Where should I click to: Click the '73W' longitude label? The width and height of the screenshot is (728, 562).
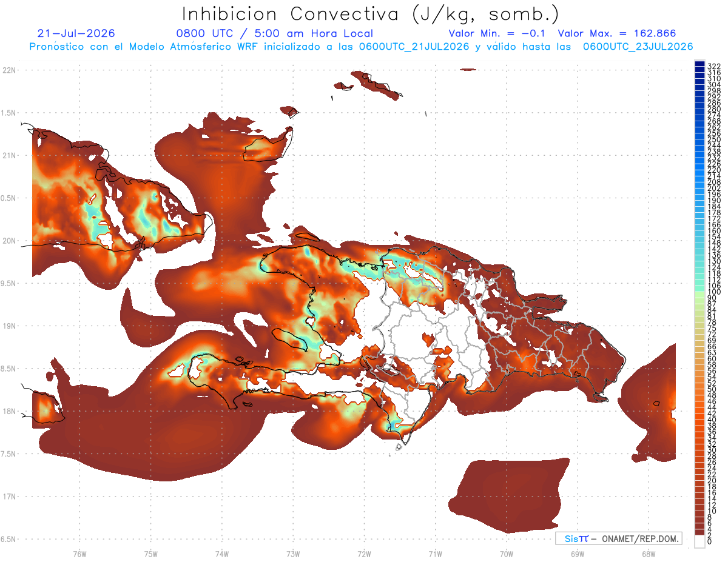click(293, 554)
